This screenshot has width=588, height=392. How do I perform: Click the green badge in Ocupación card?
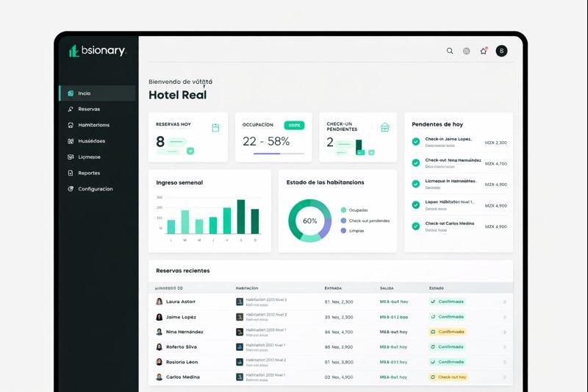(x=294, y=125)
